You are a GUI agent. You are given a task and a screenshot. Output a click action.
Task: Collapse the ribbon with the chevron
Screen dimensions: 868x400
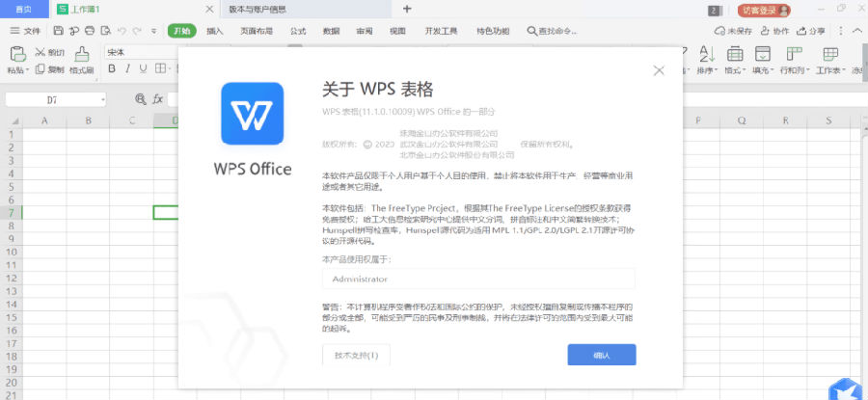[857, 31]
